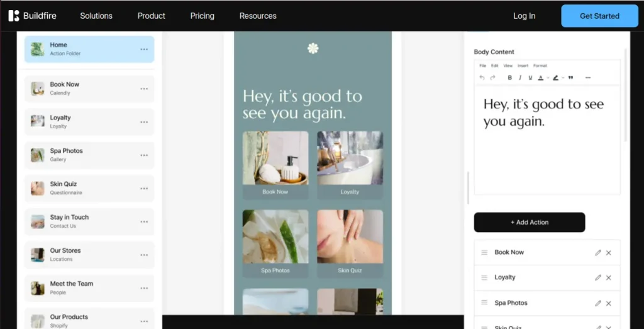Select the Our Products Shopify row
The width and height of the screenshot is (644, 329).
click(x=89, y=319)
